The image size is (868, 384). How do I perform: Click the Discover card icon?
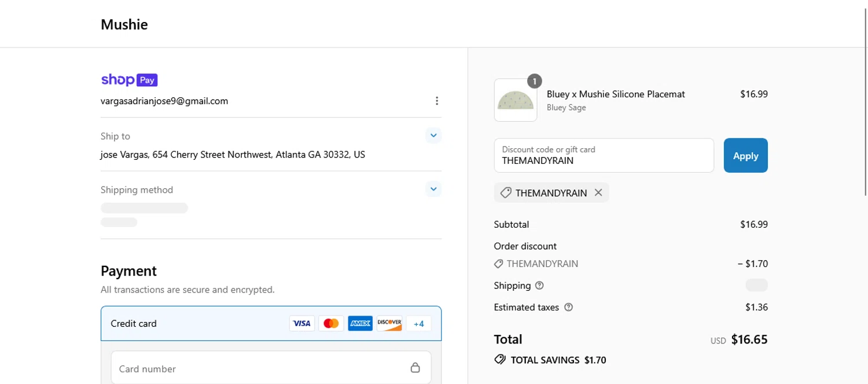pyautogui.click(x=389, y=323)
